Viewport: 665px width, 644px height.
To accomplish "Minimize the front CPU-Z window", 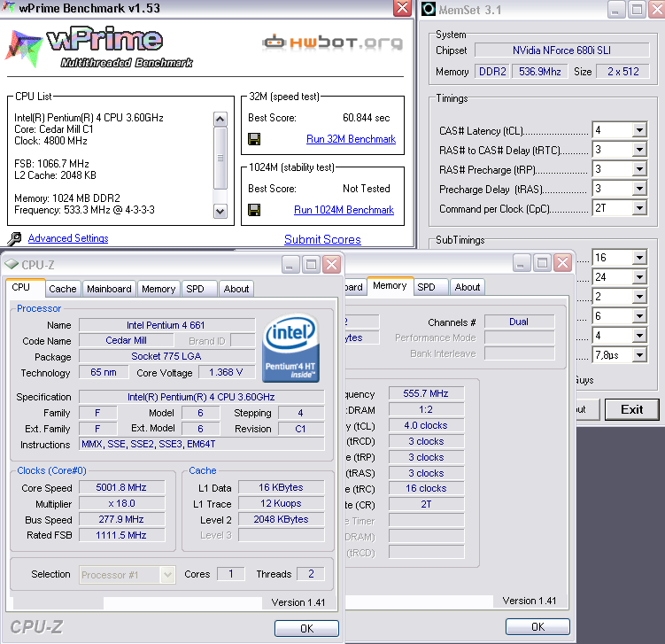I will (x=290, y=265).
